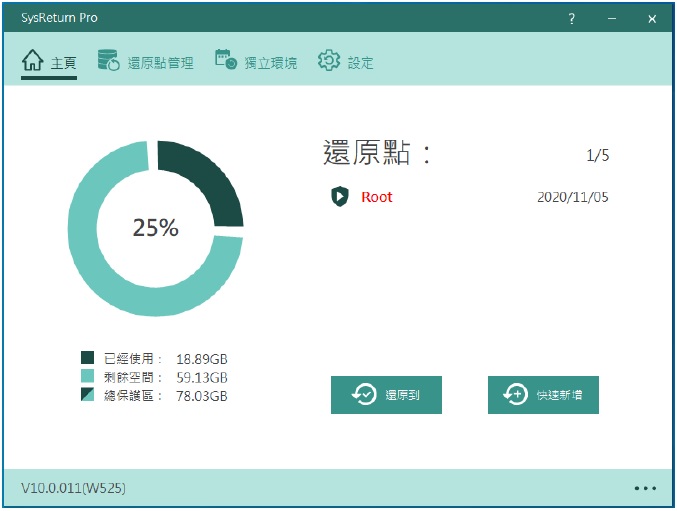Open the 主頁 home tab
Viewport: 677px width, 511px height.
[49, 62]
